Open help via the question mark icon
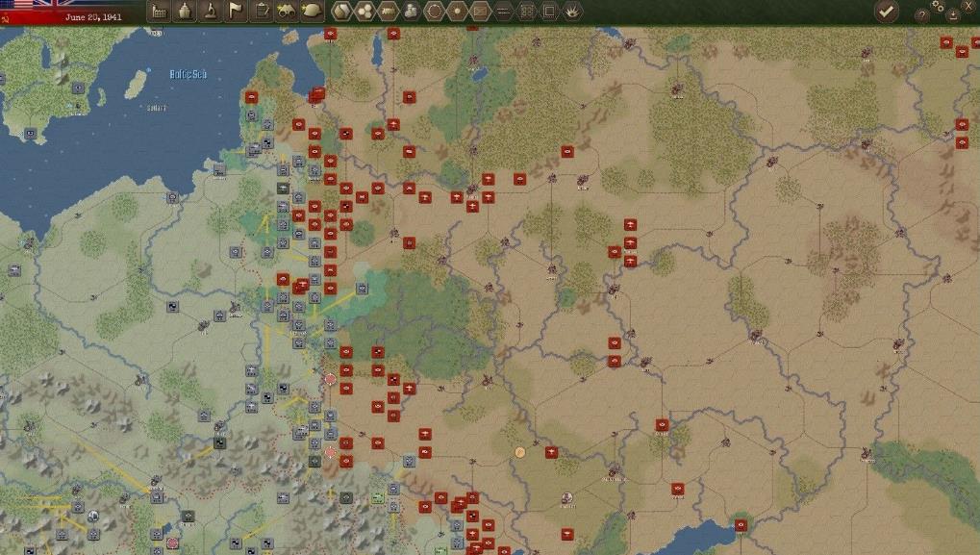980x555 pixels. click(x=922, y=14)
